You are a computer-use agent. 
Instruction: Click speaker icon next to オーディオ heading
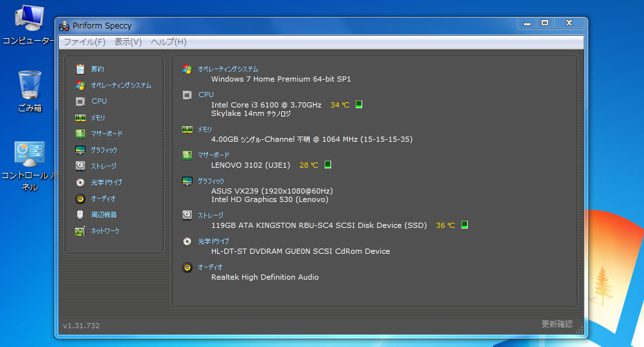187,267
